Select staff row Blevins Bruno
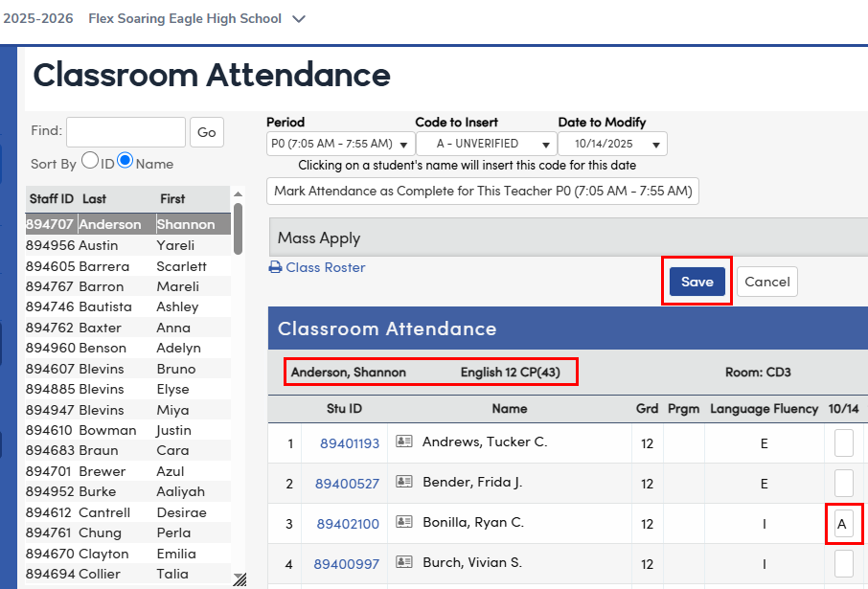The image size is (868, 589). click(x=127, y=369)
